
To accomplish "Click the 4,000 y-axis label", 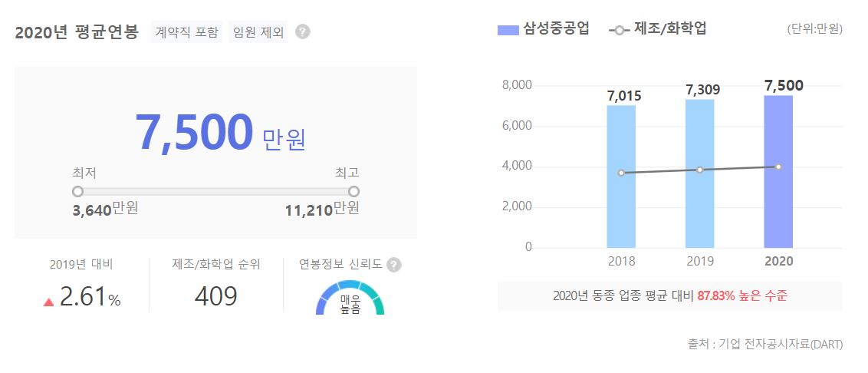I will coord(517,167).
